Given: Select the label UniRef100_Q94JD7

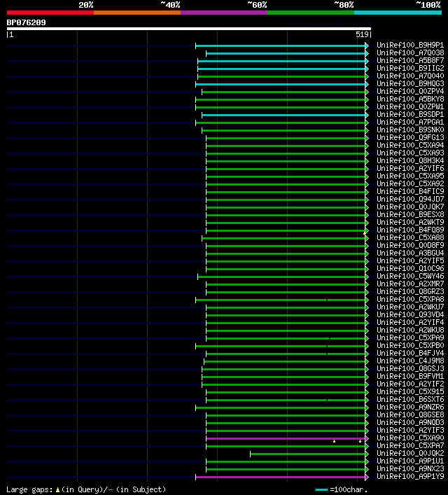Looking at the screenshot, I should [x=410, y=200].
